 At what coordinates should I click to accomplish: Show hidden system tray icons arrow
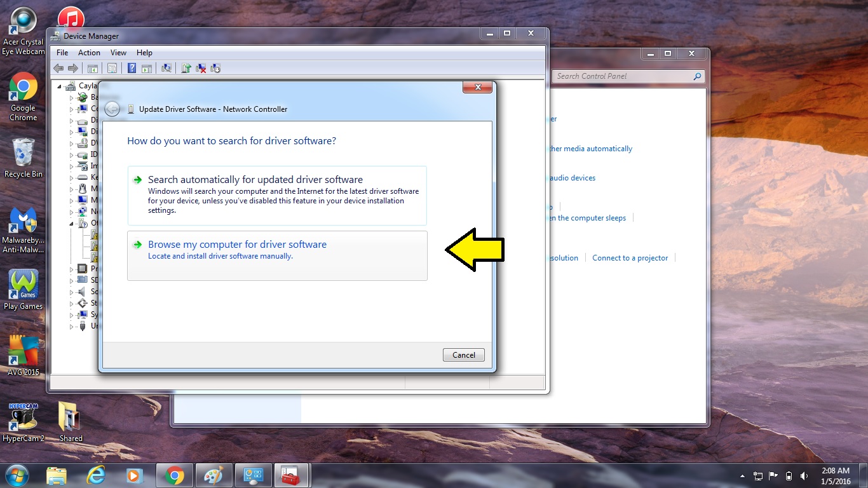pyautogui.click(x=742, y=476)
